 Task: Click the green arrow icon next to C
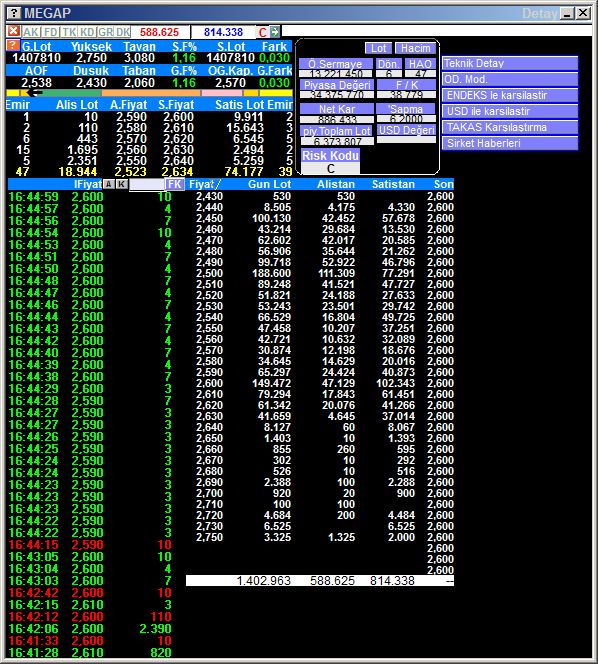(275, 32)
